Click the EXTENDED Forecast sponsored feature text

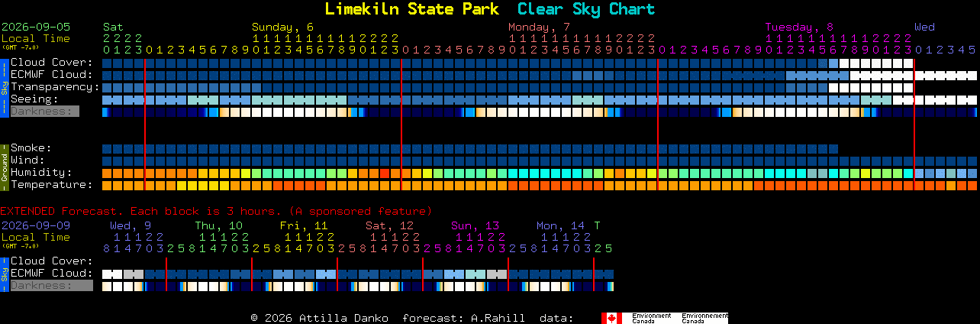[x=216, y=211]
